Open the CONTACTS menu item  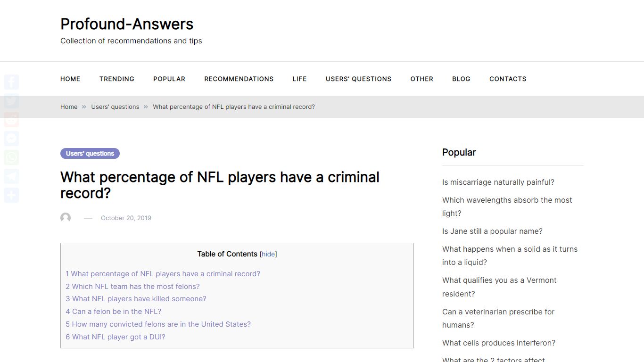(508, 79)
